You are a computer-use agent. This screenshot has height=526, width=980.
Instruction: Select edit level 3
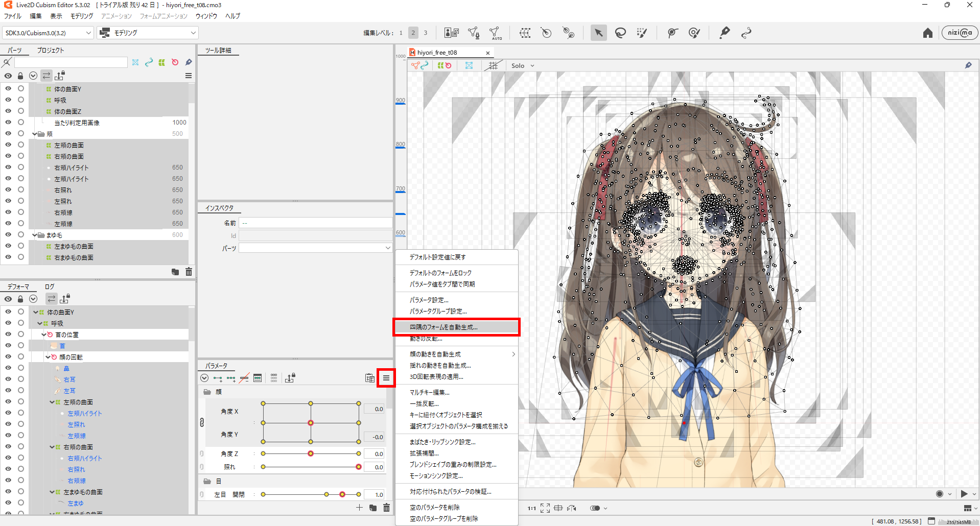[426, 33]
